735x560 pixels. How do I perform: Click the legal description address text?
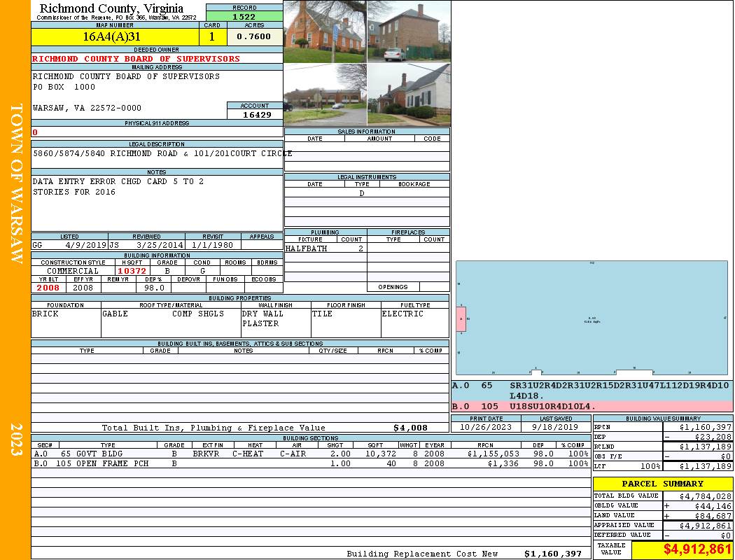tap(157, 153)
